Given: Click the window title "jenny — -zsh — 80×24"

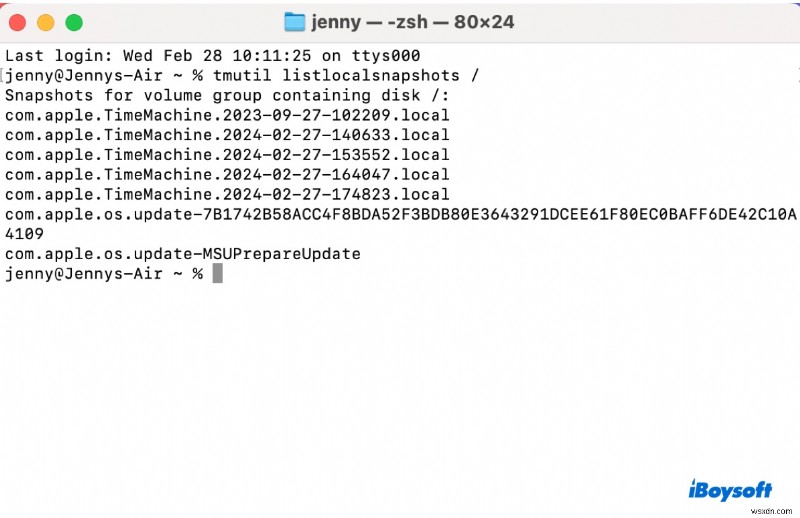Looking at the screenshot, I should (x=412, y=22).
